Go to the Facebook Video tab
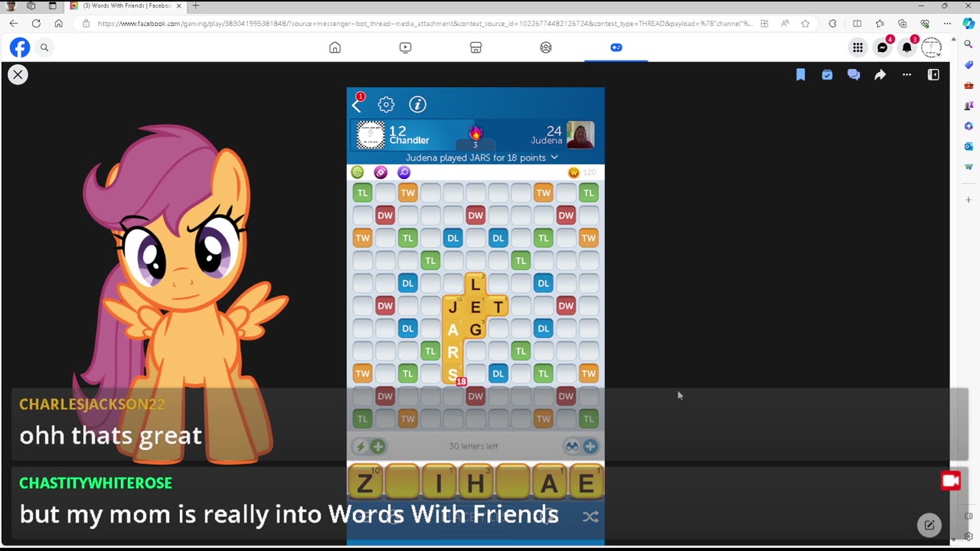The height and width of the screenshot is (551, 980). pos(405,47)
